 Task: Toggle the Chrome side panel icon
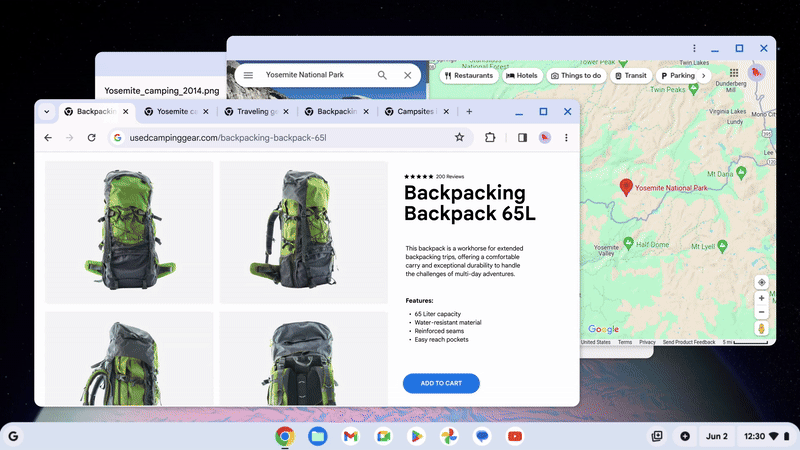tap(522, 138)
